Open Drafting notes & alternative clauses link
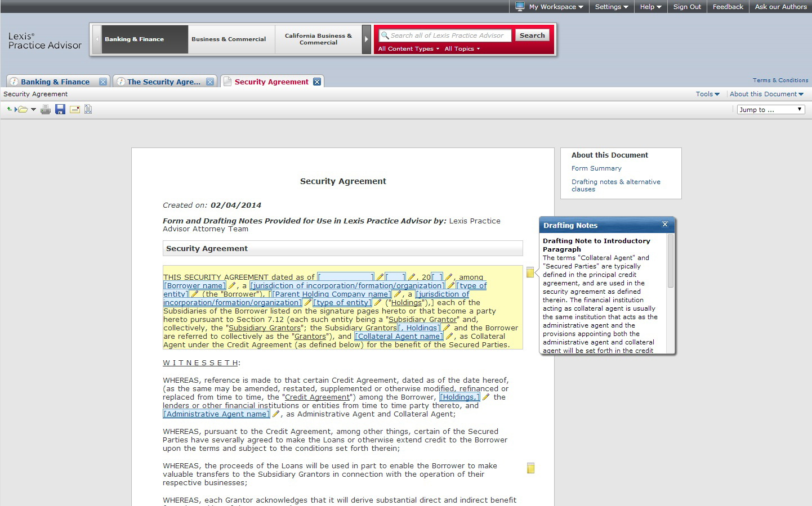The height and width of the screenshot is (506, 812). coord(616,185)
